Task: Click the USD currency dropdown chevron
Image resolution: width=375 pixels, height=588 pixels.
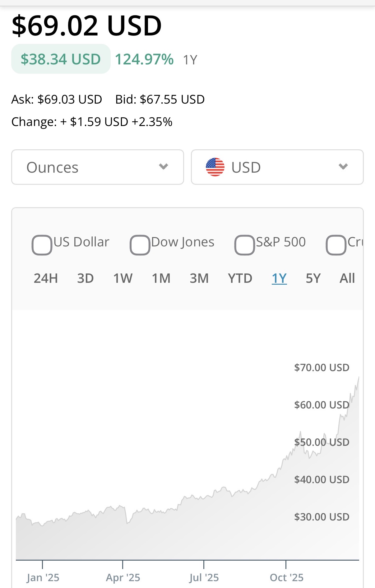Action: (343, 167)
